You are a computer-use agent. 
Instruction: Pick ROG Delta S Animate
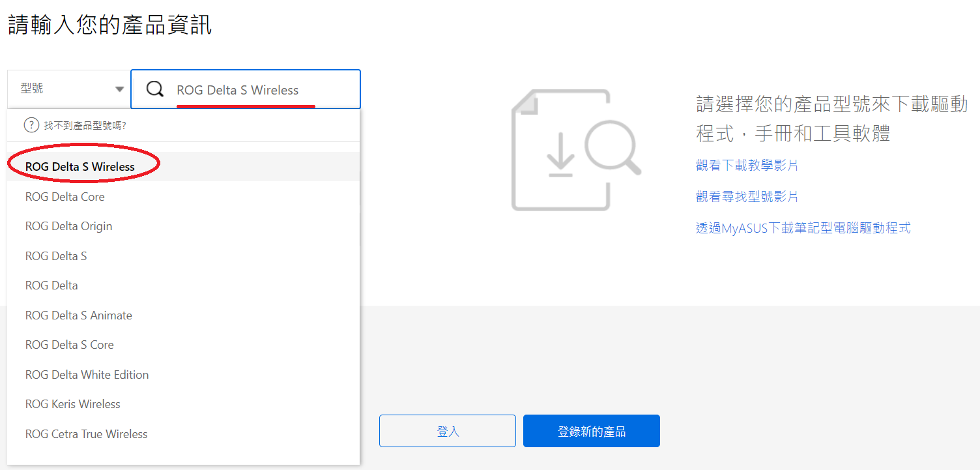pos(183,316)
